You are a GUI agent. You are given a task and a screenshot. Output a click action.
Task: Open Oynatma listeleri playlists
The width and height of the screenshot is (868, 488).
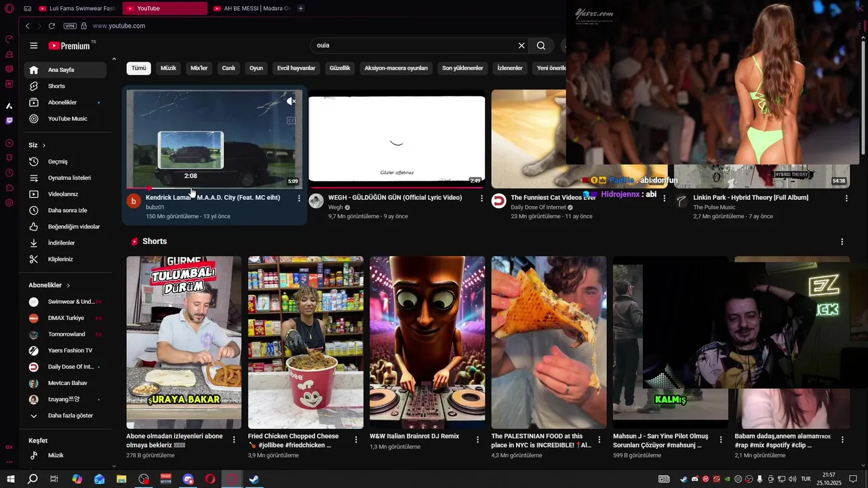pos(65,178)
